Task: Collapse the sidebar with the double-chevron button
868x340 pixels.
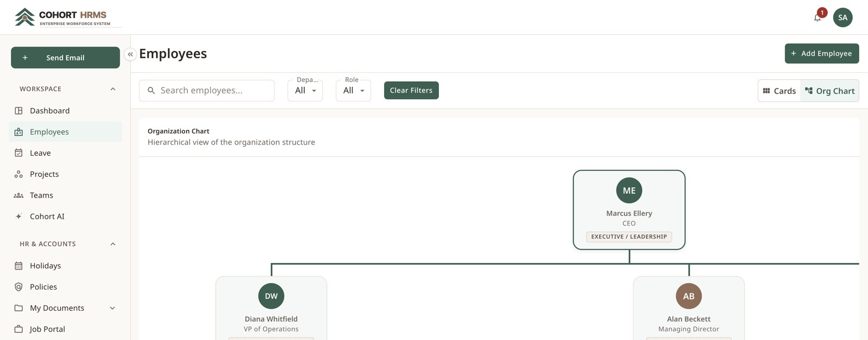Action: click(130, 54)
